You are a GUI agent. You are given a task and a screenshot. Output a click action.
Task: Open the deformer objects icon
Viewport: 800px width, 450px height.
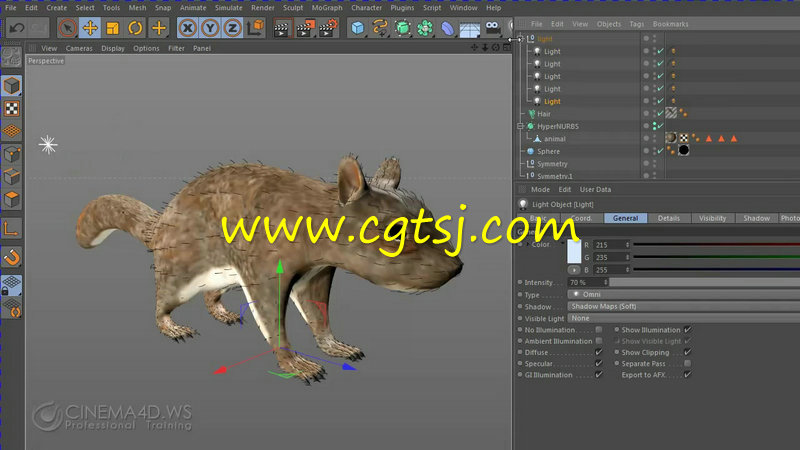[x=447, y=28]
